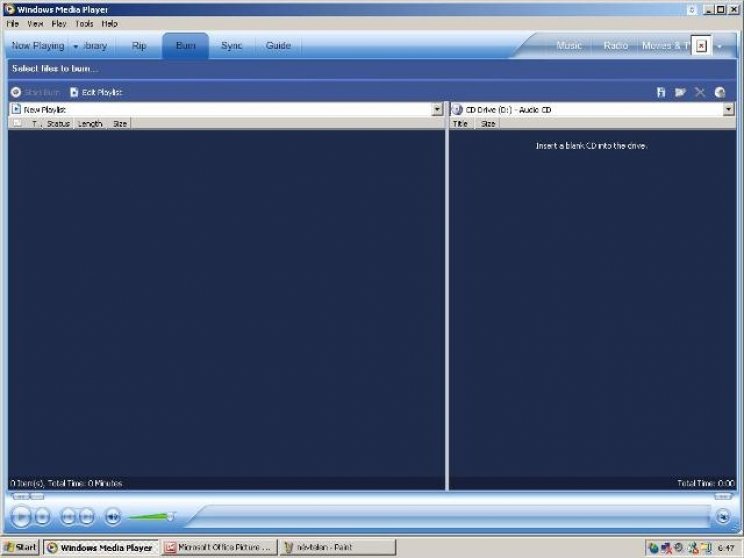Click the 'Total Time: 0:00' status text
This screenshot has width=744, height=558.
(706, 484)
